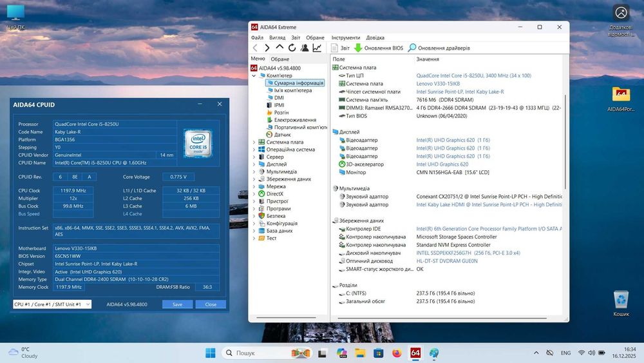
Task: Select the Цей ПК desktop icon
Action: coord(15,17)
